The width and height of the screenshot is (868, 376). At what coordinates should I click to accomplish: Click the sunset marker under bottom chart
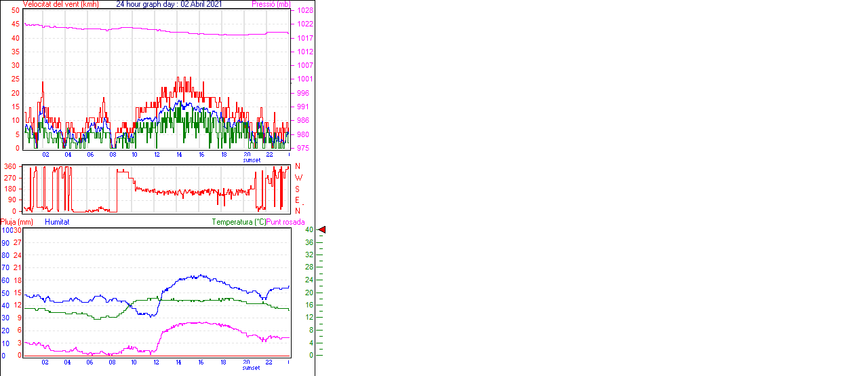pyautogui.click(x=252, y=368)
